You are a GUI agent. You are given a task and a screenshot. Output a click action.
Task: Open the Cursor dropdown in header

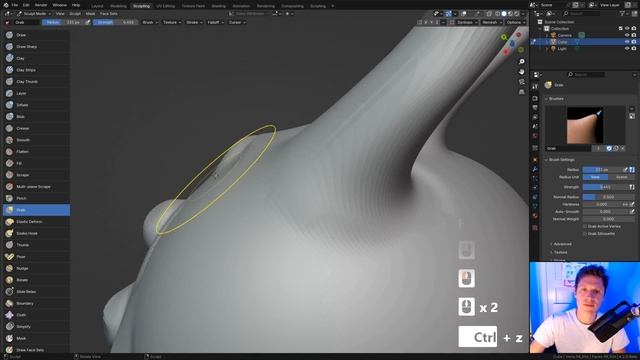click(237, 22)
